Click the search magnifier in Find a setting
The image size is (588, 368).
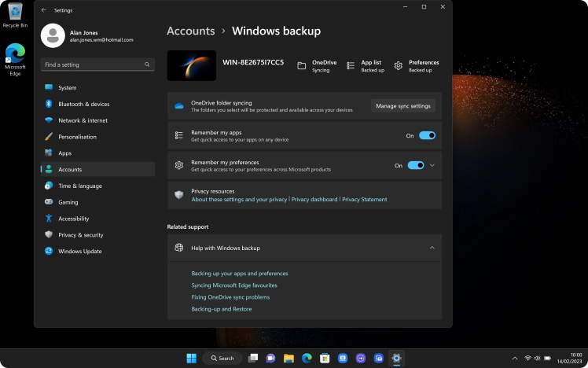point(147,64)
